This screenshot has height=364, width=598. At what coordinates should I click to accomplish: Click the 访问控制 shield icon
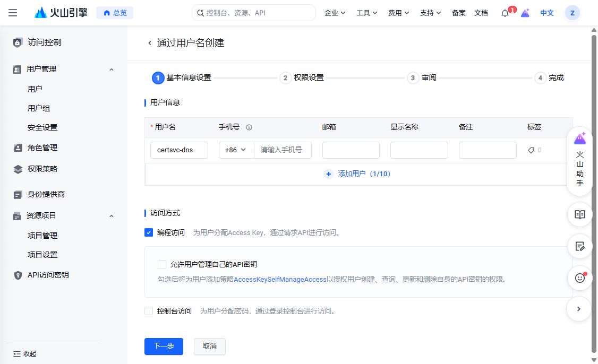click(x=17, y=42)
